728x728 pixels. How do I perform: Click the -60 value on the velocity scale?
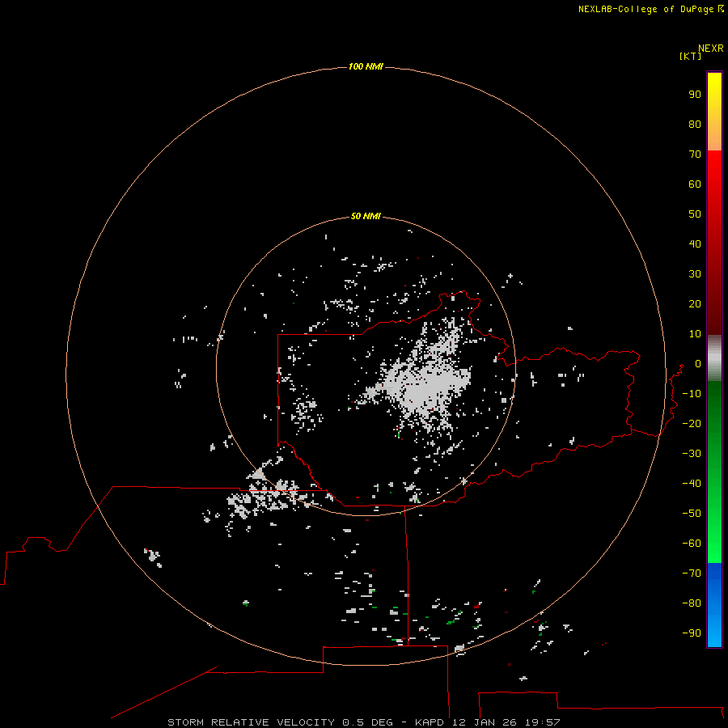tap(692, 544)
